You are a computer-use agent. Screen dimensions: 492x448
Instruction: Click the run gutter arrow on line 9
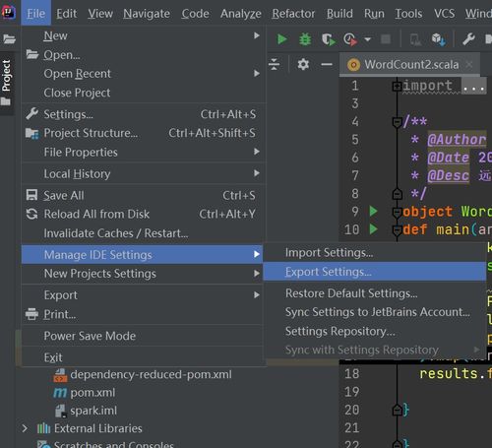pos(373,211)
